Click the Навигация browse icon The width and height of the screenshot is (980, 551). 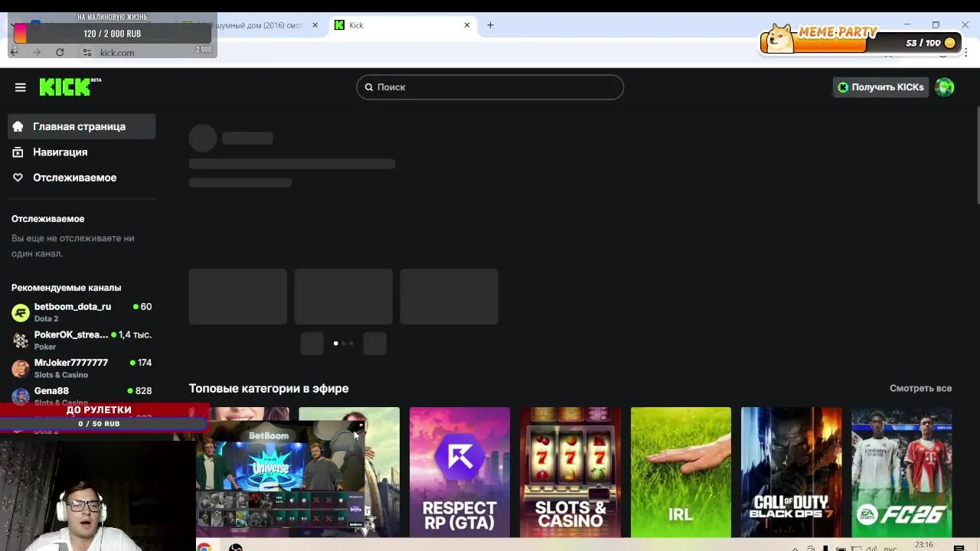click(x=18, y=152)
